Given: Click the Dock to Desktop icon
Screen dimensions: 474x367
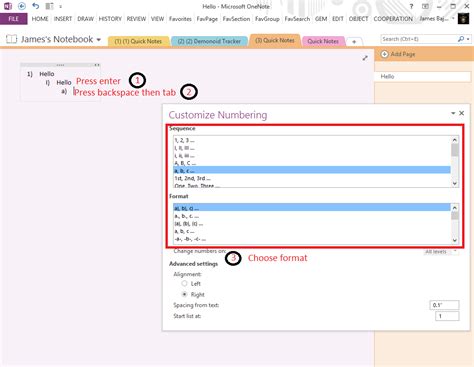Looking at the screenshot, I should pos(49,6).
